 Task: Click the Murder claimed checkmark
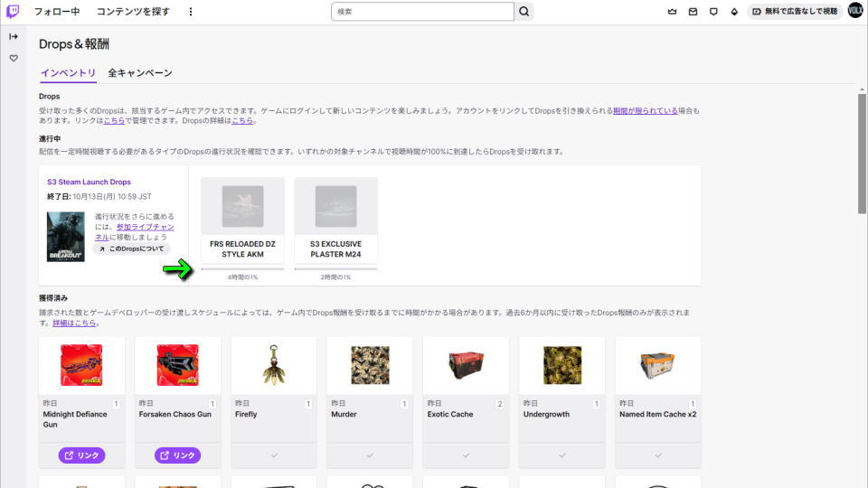click(x=370, y=455)
